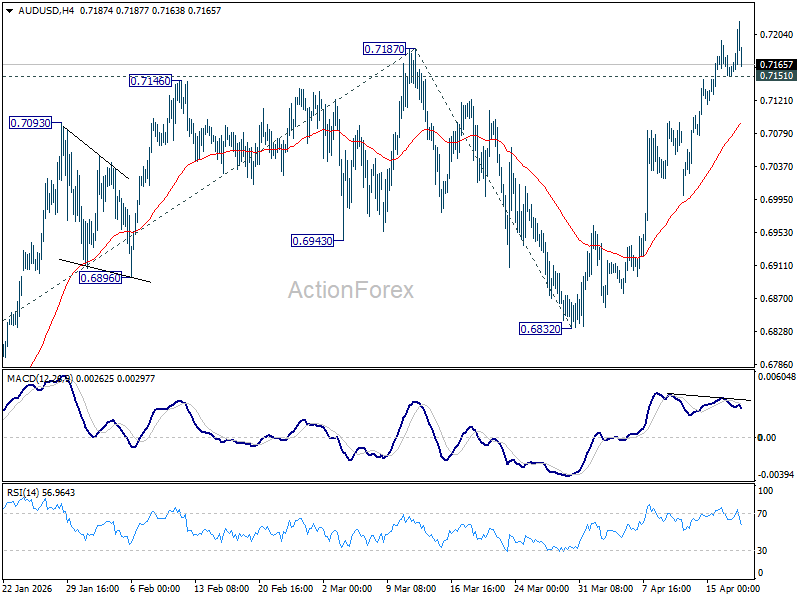Click the 31 Mar 08:00 time label
Viewport: 800px width, 600px height.
pyautogui.click(x=606, y=588)
